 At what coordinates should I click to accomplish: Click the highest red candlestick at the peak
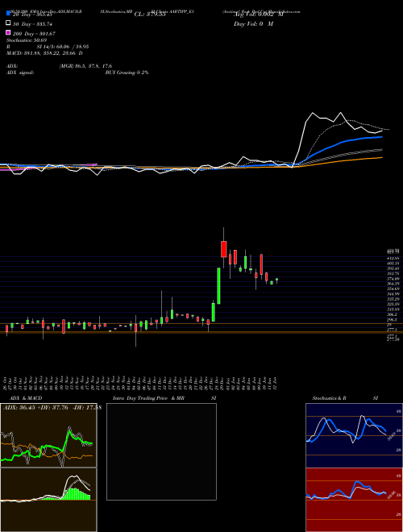(x=223, y=249)
